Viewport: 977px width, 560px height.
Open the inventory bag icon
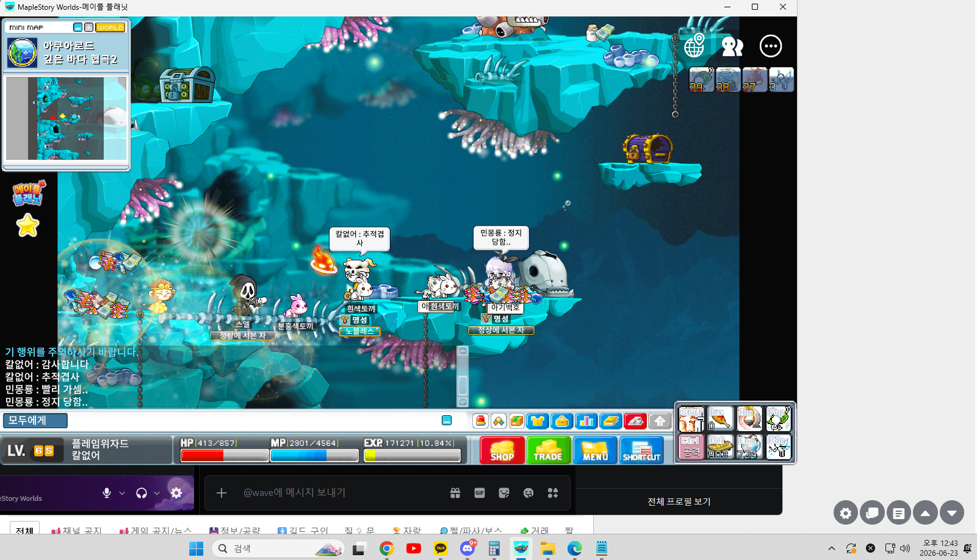[x=561, y=421]
